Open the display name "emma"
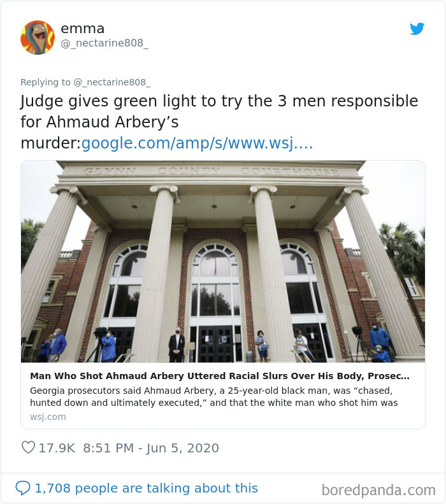The width and height of the screenshot is (446, 504). pos(82,29)
